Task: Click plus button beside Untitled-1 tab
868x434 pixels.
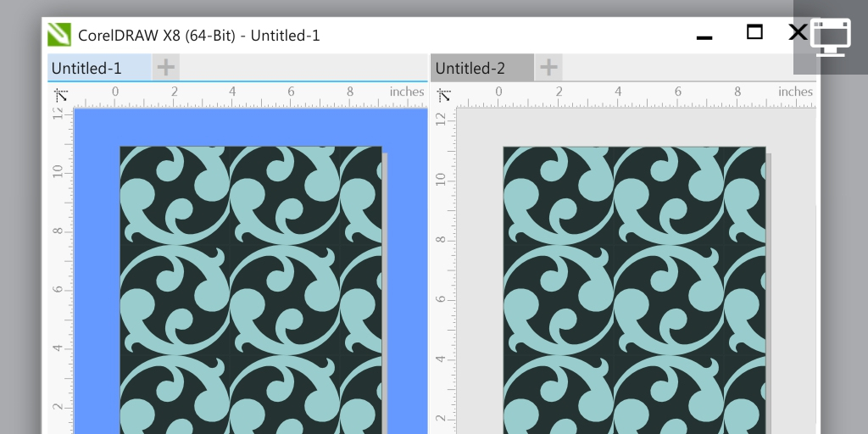Action: click(x=166, y=68)
